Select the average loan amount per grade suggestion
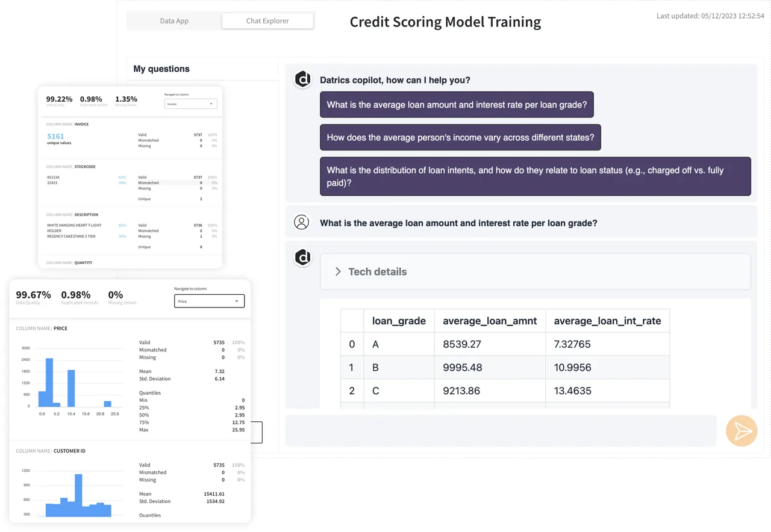 457,105
